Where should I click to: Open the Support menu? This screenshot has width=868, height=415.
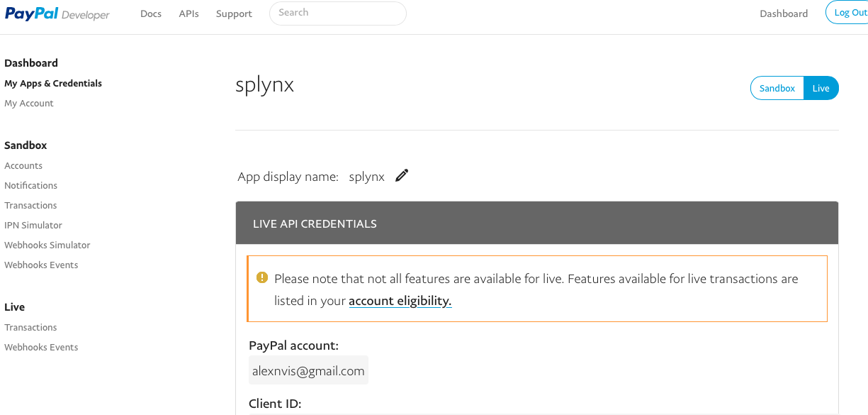click(x=234, y=13)
